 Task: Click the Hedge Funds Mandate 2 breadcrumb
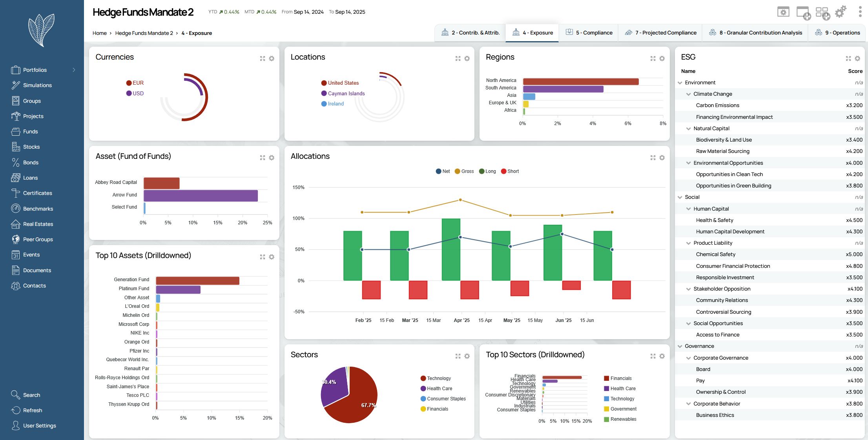(x=144, y=33)
